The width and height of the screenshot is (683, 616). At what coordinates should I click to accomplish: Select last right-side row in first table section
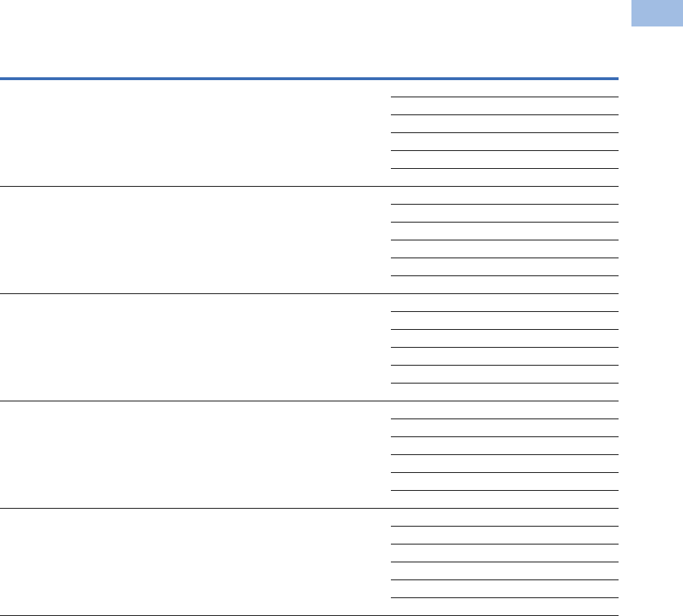pos(504,177)
